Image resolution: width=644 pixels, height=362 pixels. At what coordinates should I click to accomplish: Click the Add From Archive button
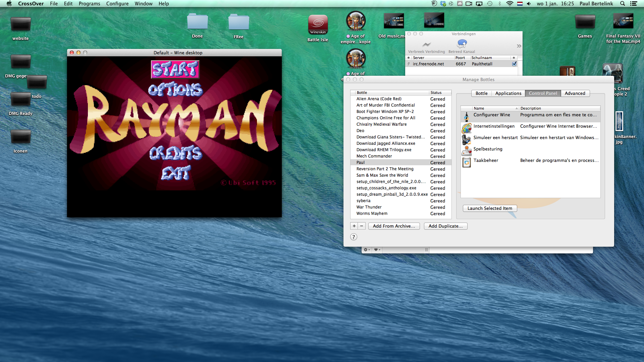(x=394, y=226)
